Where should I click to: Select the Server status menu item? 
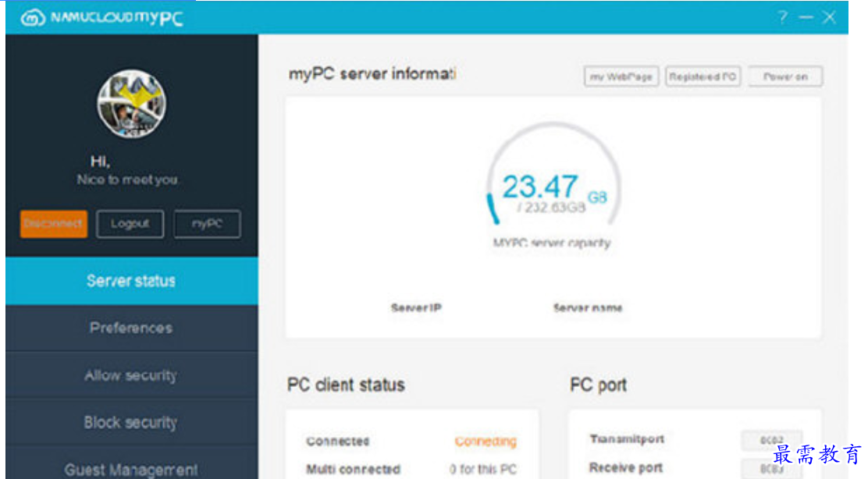point(132,281)
